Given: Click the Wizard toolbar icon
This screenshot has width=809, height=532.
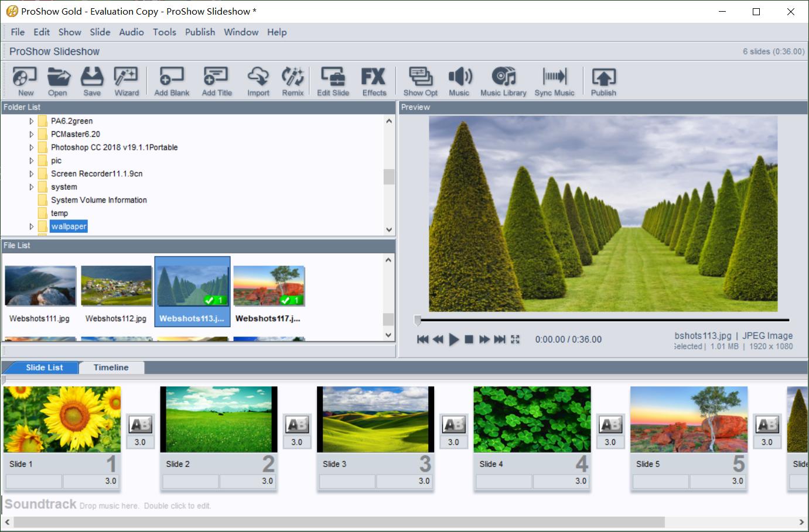Looking at the screenshot, I should (x=126, y=81).
